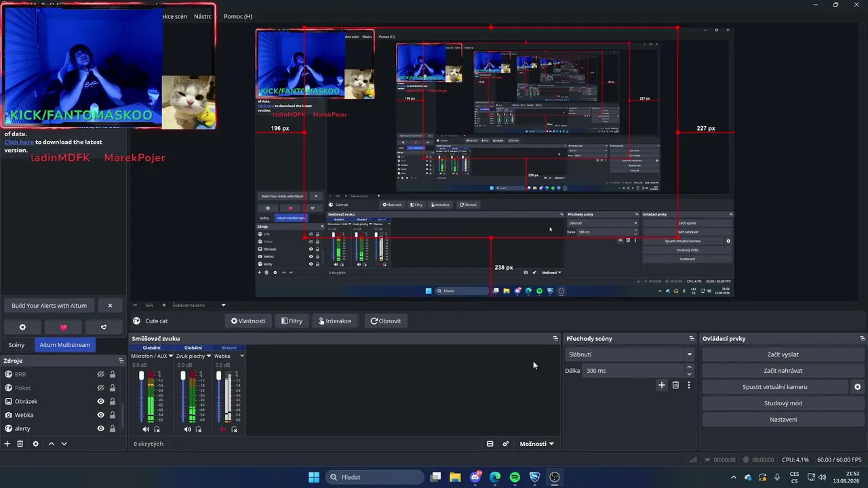
Task: Zoom in the preview with plus
Action: tap(163, 305)
